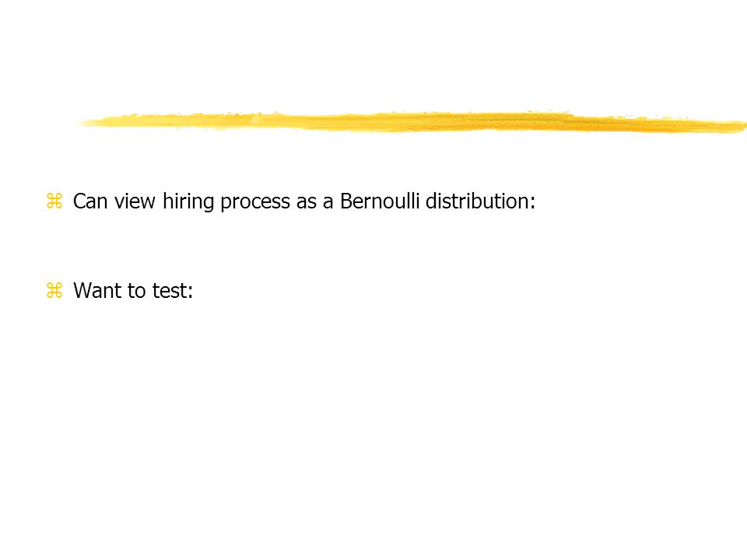Click the bullet icon beside 'Can view hiring'
This screenshot has height=560, width=747.
[x=54, y=201]
